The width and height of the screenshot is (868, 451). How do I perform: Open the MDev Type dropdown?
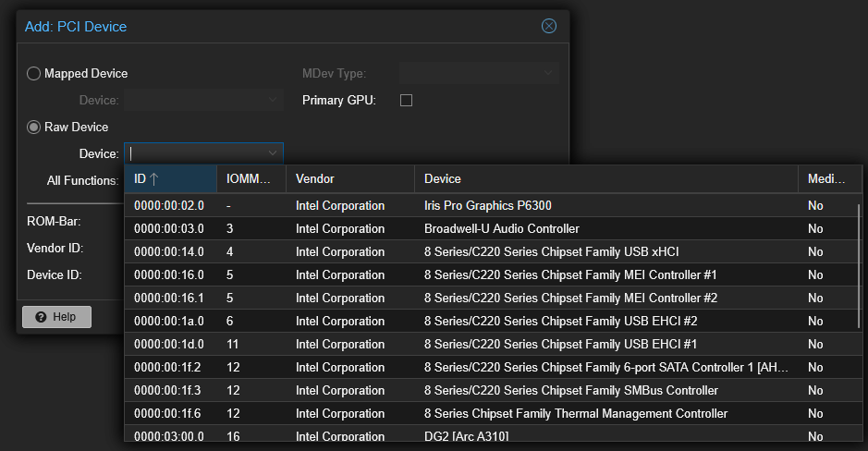pos(479,73)
